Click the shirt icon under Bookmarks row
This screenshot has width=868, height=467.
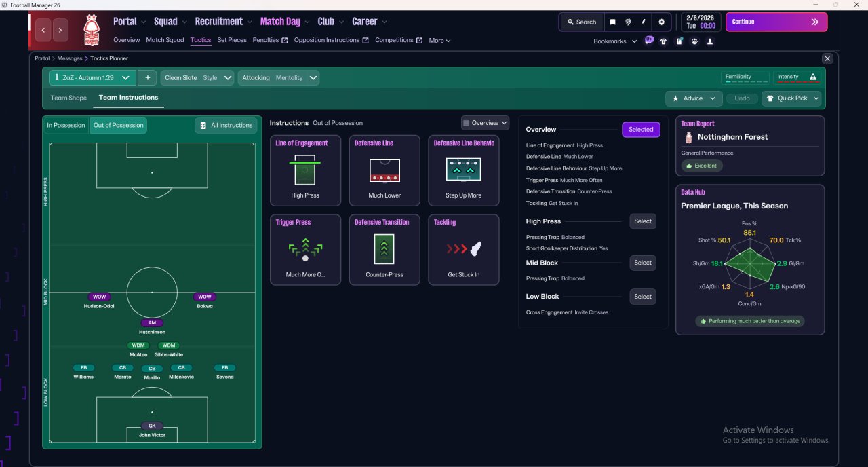pos(663,41)
